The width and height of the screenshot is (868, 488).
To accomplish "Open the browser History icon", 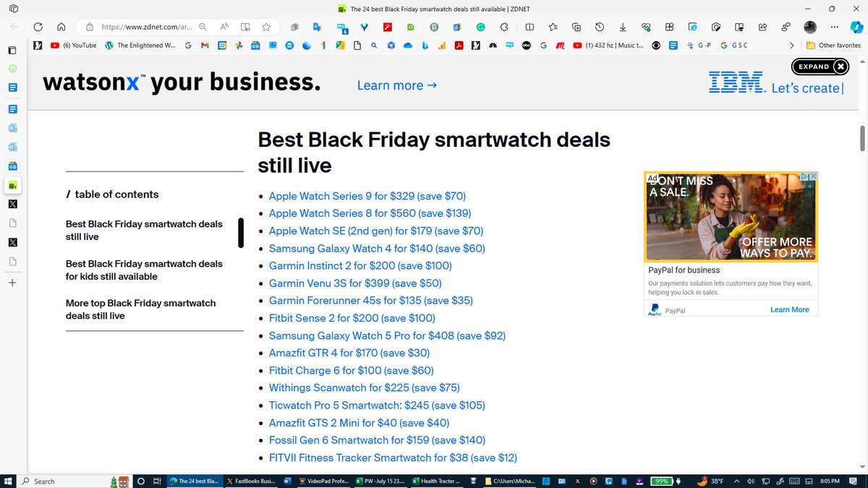I will pyautogui.click(x=600, y=27).
